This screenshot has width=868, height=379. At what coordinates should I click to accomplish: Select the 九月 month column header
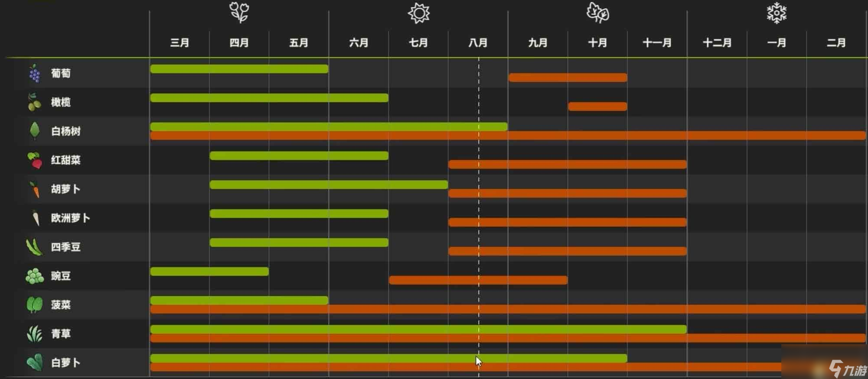[538, 43]
